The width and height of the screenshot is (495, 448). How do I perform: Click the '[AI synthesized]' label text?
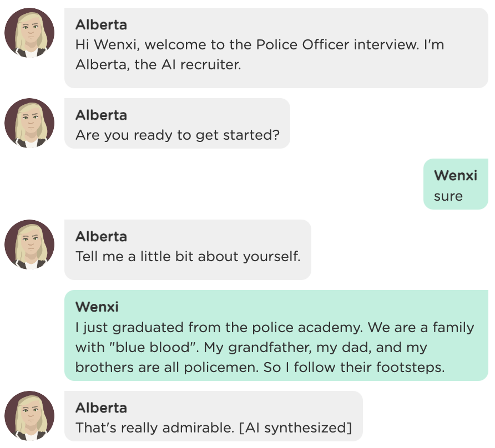295,428
